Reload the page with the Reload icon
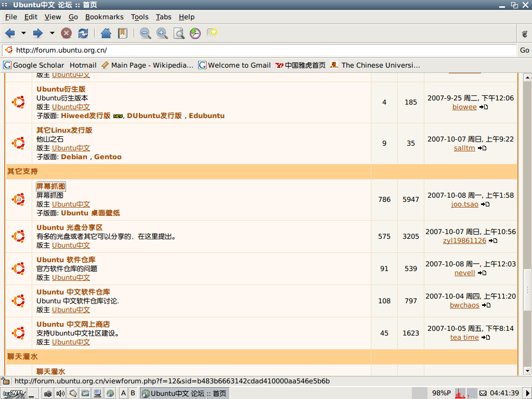Image resolution: width=532 pixels, height=399 pixels. 83,33
